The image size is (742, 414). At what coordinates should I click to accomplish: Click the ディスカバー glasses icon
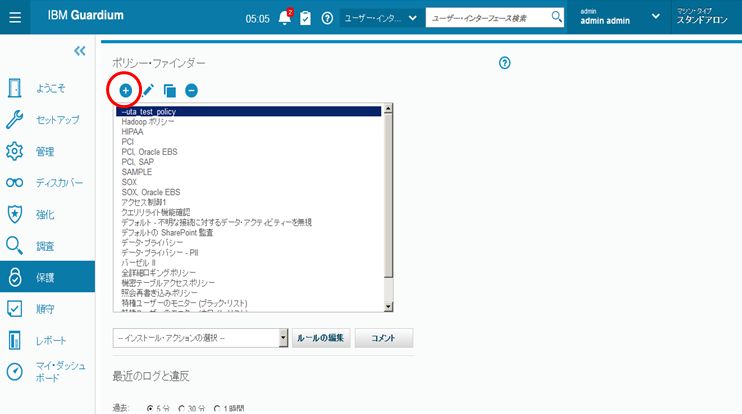pyautogui.click(x=15, y=183)
